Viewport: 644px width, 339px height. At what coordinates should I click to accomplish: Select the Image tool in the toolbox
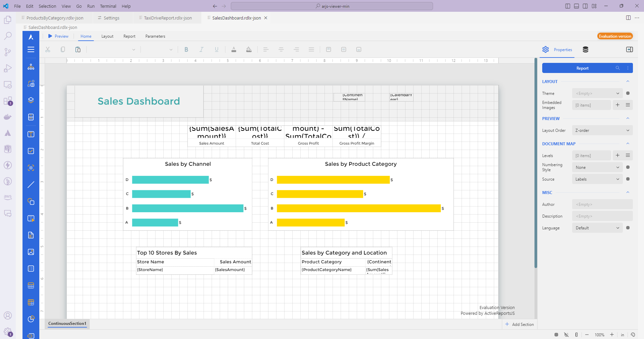click(x=31, y=252)
